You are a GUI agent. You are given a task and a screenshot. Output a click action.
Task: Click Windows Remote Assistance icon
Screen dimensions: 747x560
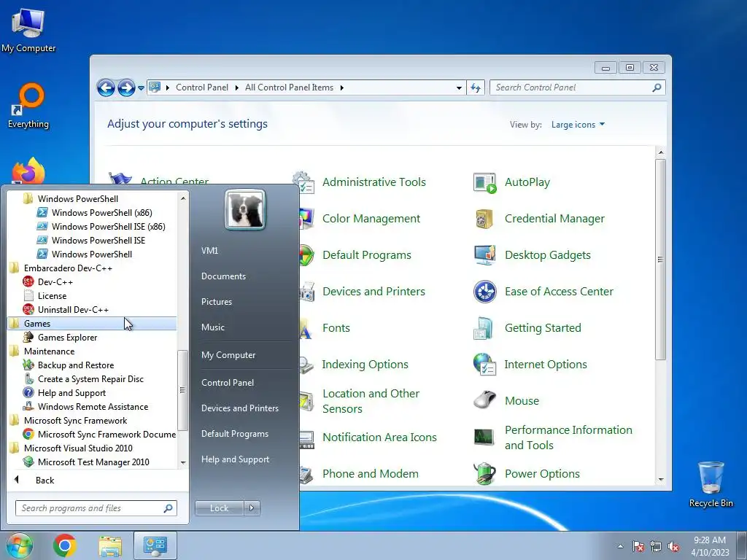point(28,407)
